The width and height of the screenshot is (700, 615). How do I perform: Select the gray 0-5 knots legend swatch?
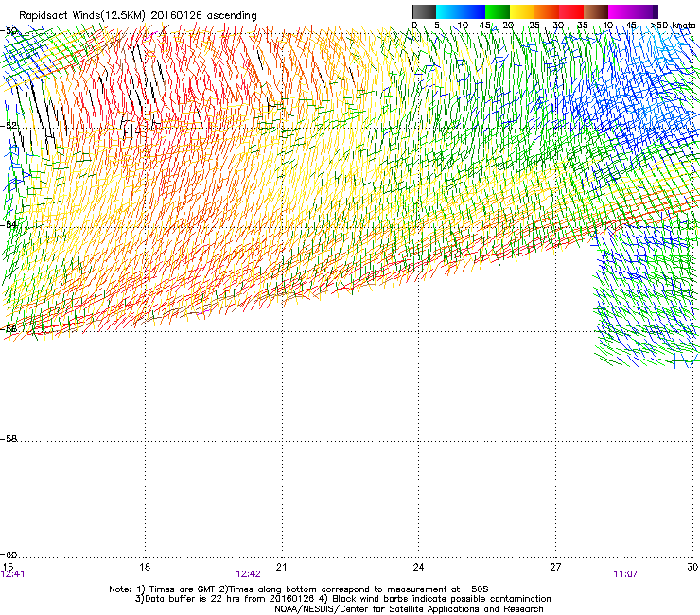coord(424,11)
